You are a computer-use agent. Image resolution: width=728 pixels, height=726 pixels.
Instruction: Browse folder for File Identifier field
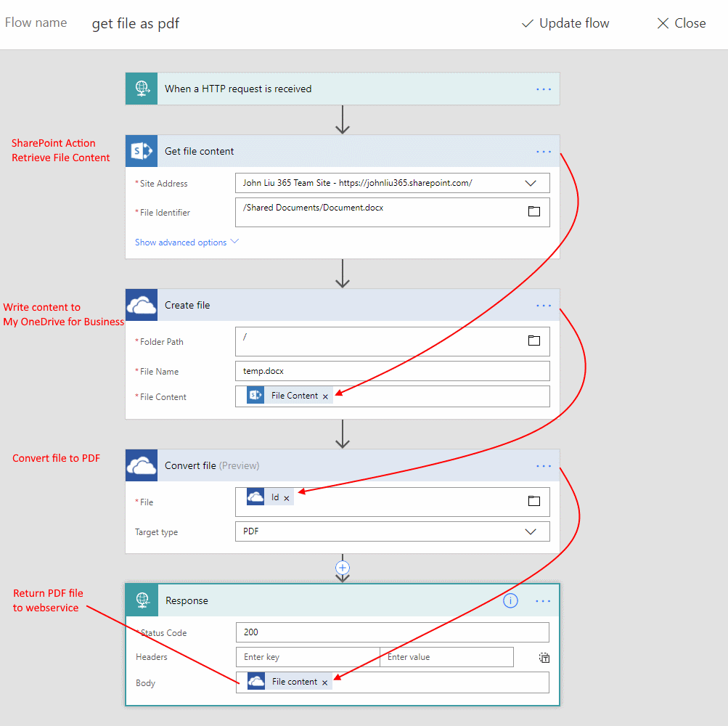pyautogui.click(x=534, y=211)
